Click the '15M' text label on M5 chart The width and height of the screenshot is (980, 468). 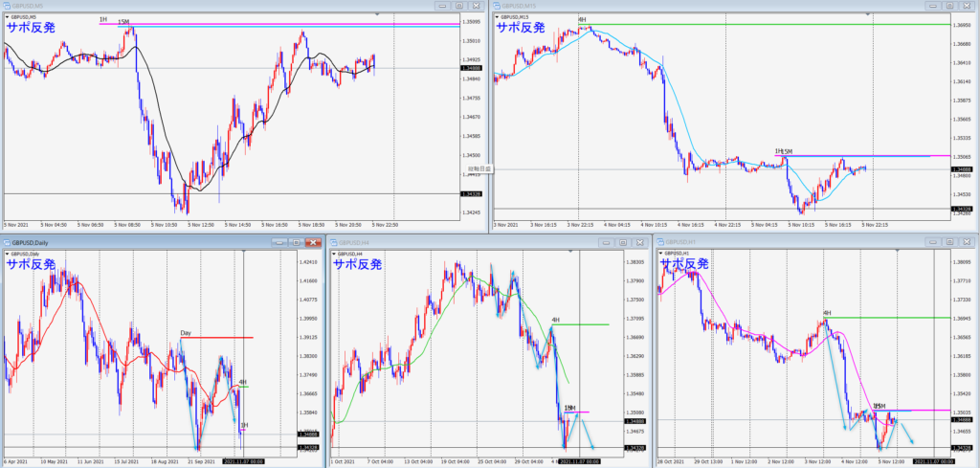[123, 22]
